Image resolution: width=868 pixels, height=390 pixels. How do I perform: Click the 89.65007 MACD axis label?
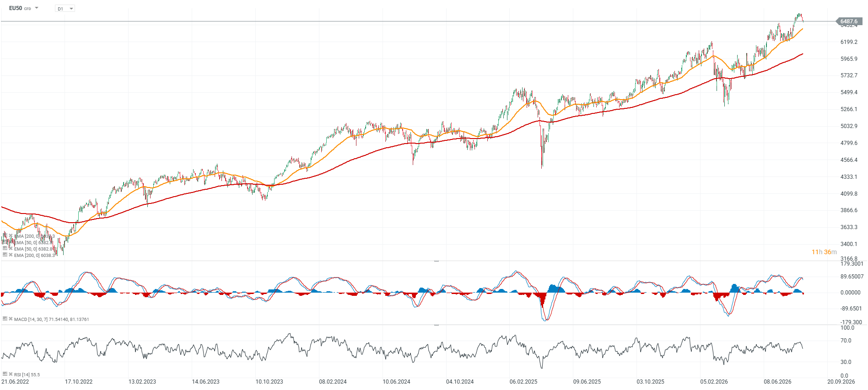click(852, 277)
